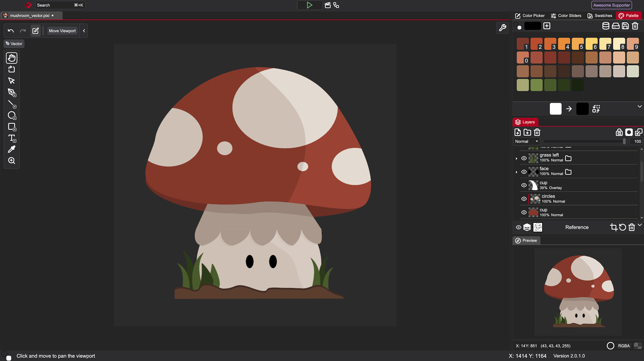This screenshot has width=644, height=361.
Task: Create a new layer in the Layers panel
Action: click(x=518, y=132)
